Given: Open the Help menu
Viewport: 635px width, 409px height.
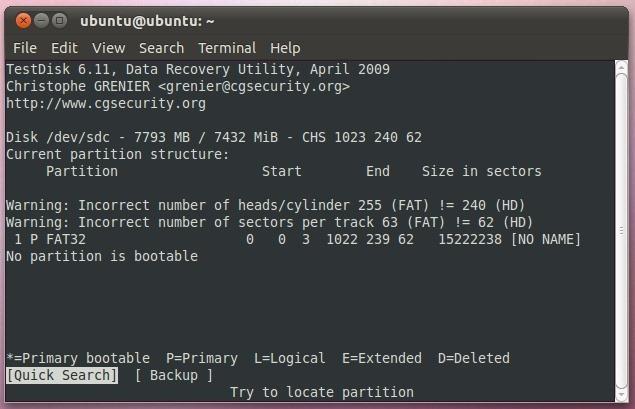Looking at the screenshot, I should point(285,48).
